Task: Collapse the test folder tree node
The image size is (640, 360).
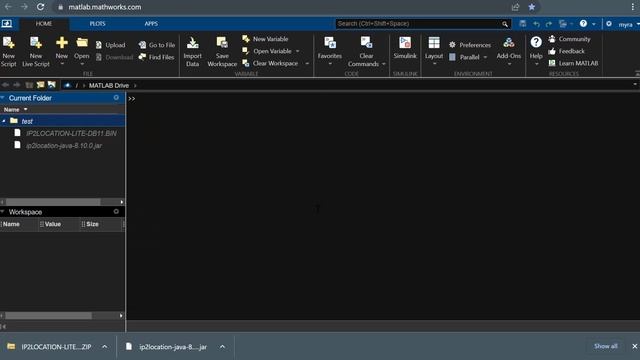Action: (x=4, y=121)
